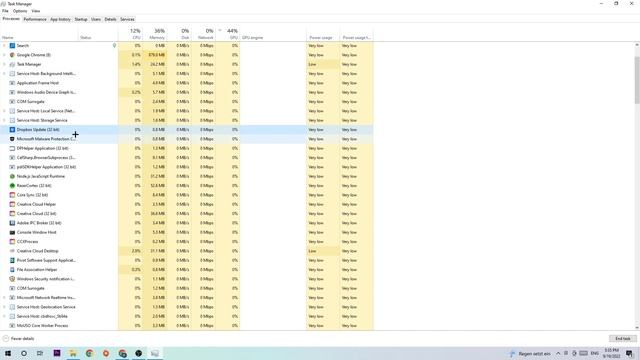640x360 pixels.
Task: Switch to the Performance tab
Action: tap(35, 19)
